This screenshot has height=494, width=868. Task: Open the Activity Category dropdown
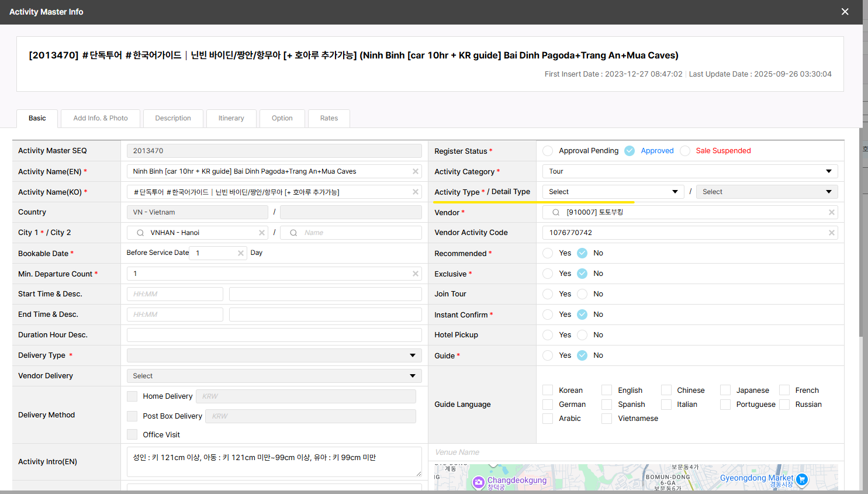click(690, 171)
